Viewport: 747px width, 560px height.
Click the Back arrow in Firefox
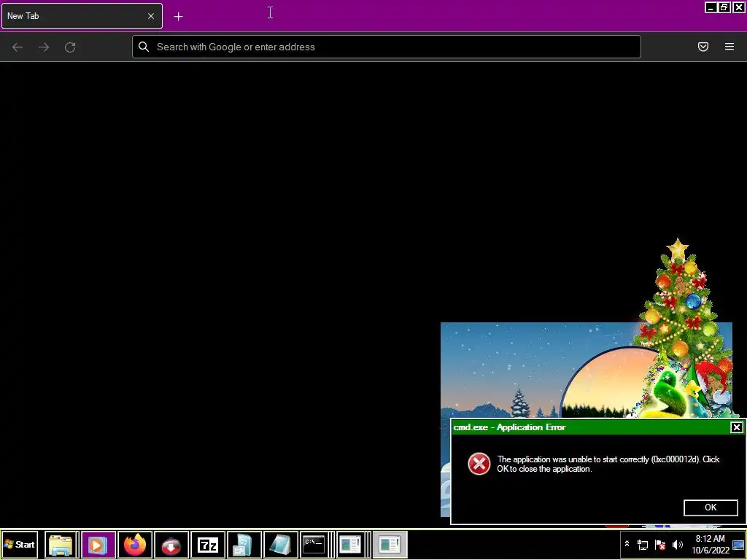[18, 47]
